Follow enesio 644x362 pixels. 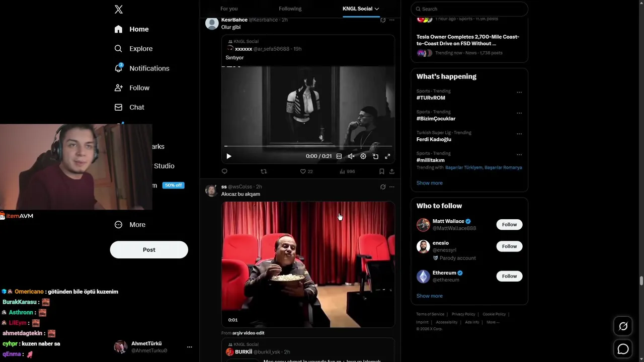click(x=509, y=246)
